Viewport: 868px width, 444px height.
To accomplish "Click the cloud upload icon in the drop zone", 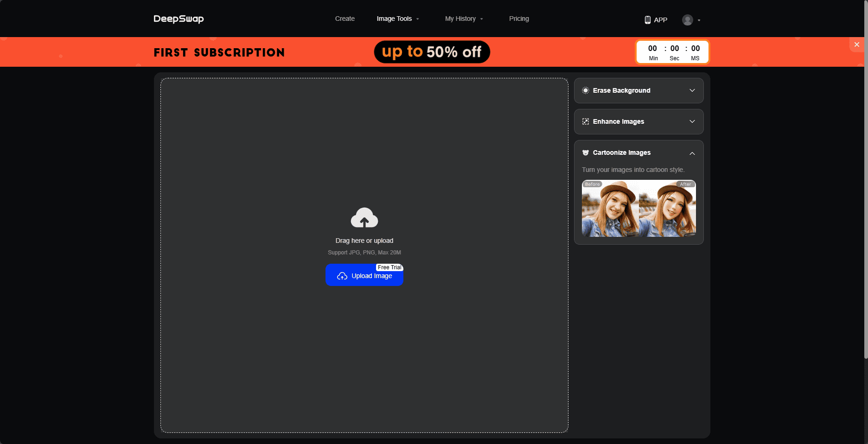I will tap(364, 217).
